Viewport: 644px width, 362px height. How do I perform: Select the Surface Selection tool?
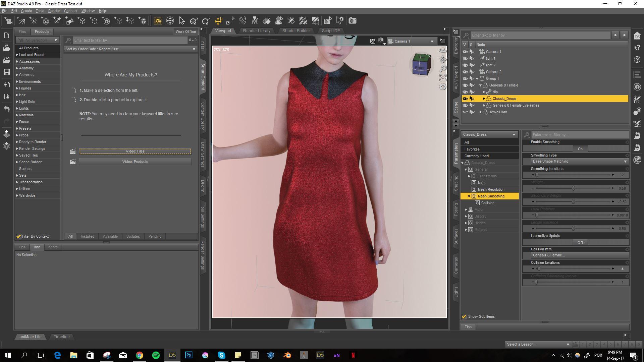pyautogui.click(x=267, y=21)
